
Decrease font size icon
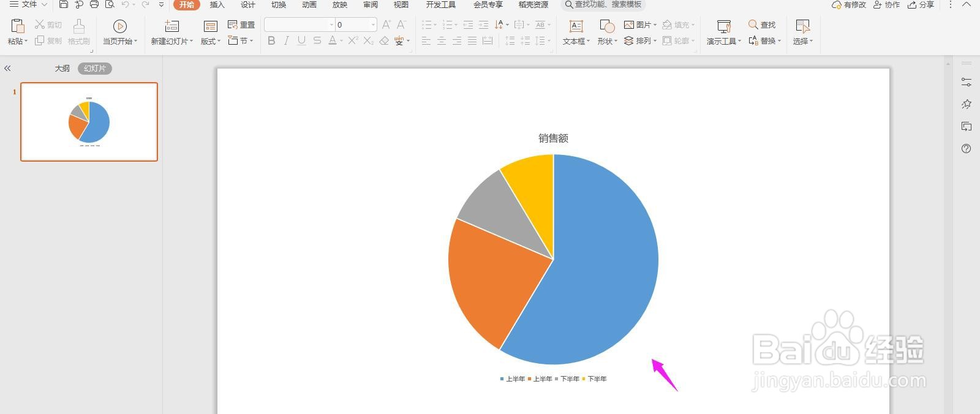click(401, 24)
